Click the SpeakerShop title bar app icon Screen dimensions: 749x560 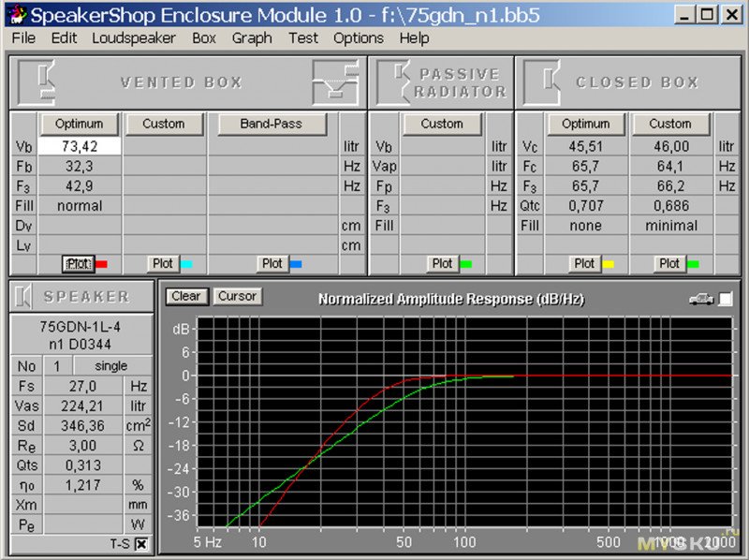pos(16,14)
